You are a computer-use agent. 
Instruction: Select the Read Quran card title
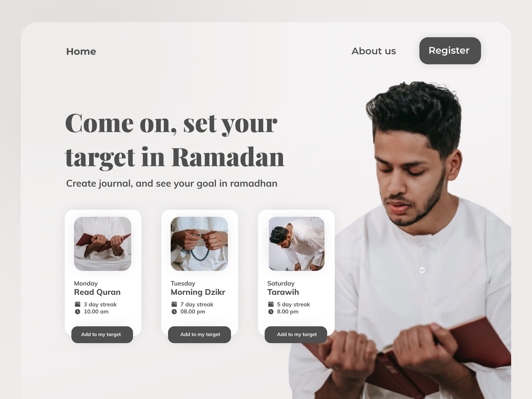[97, 292]
